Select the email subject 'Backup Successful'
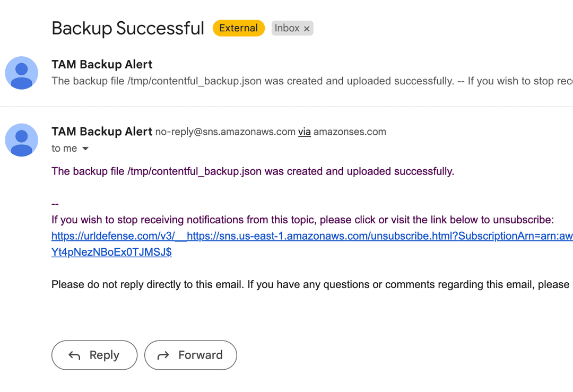The image size is (573, 392). tap(127, 28)
